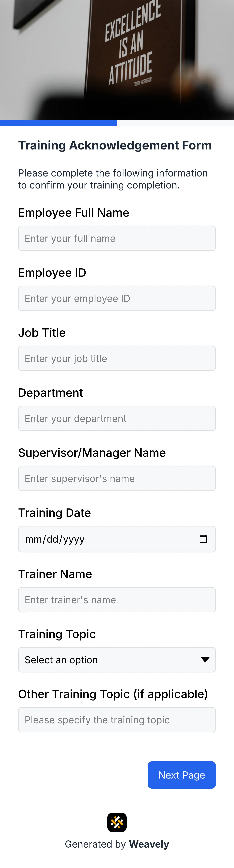Image resolution: width=234 pixels, height=868 pixels.
Task: Select the Trainer Name input box
Action: [117, 599]
